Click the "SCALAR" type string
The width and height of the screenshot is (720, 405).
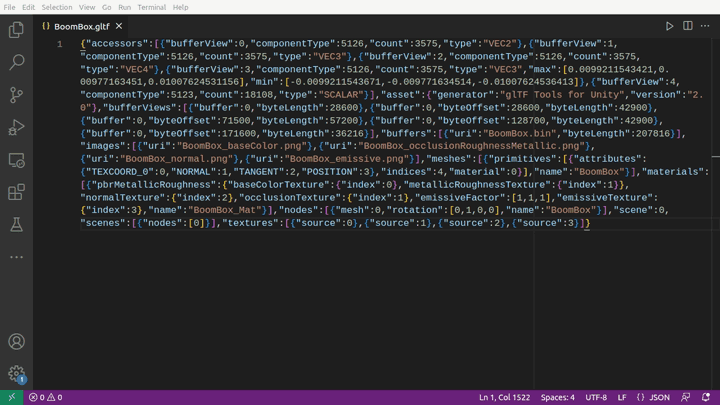point(341,95)
